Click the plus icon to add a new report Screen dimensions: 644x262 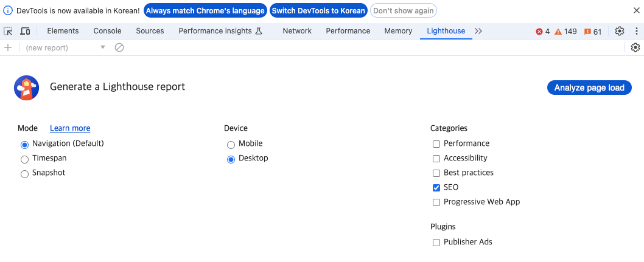pyautogui.click(x=7, y=47)
